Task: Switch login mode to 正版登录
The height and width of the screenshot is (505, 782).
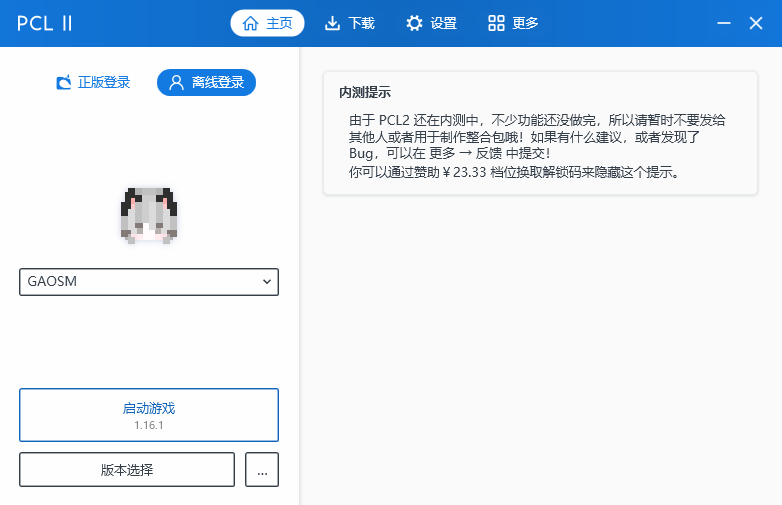Action: (93, 82)
